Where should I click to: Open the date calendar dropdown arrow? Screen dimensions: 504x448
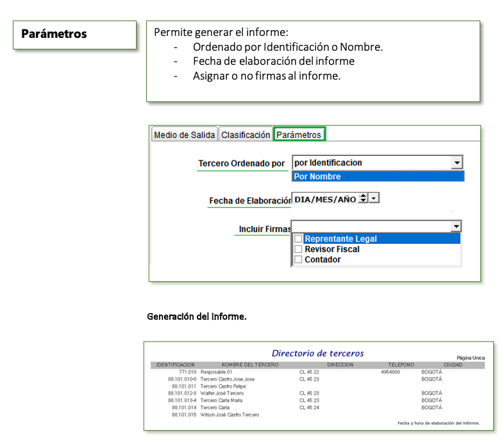pos(374,198)
